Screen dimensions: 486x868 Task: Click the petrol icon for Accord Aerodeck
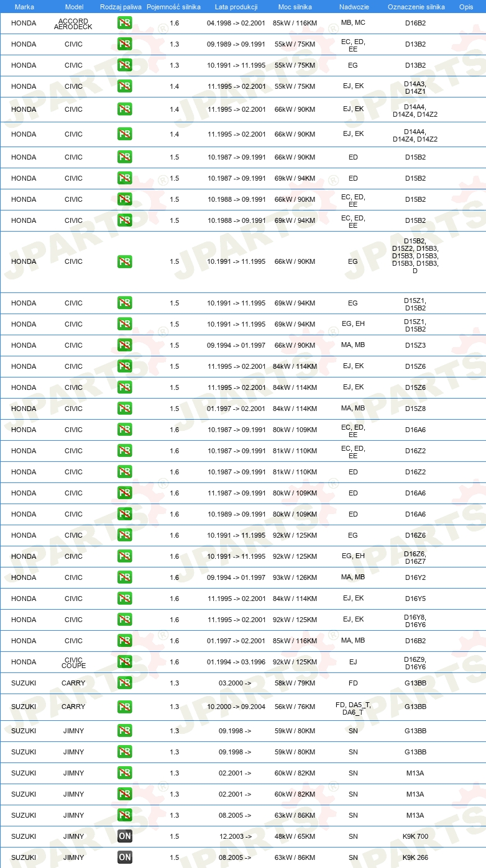pos(124,24)
